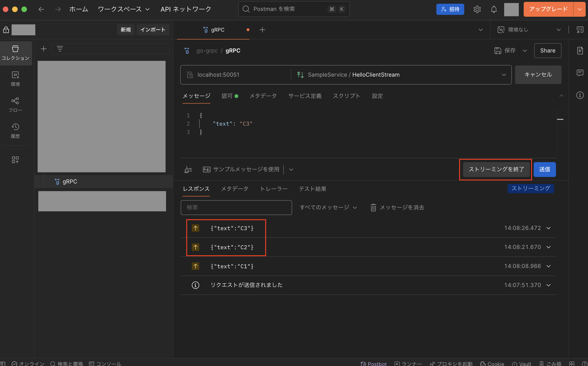588x366 pixels.
Task: Switch to the トレーラー tab
Action: click(x=274, y=189)
